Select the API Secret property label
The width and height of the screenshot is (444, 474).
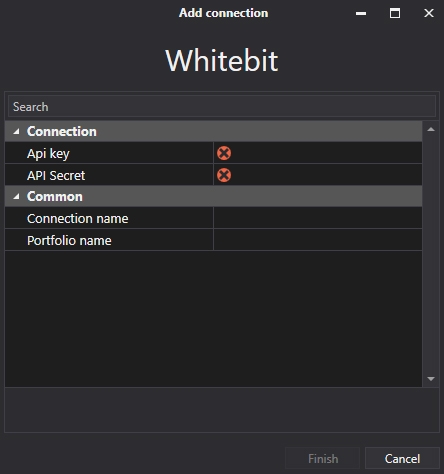point(56,175)
